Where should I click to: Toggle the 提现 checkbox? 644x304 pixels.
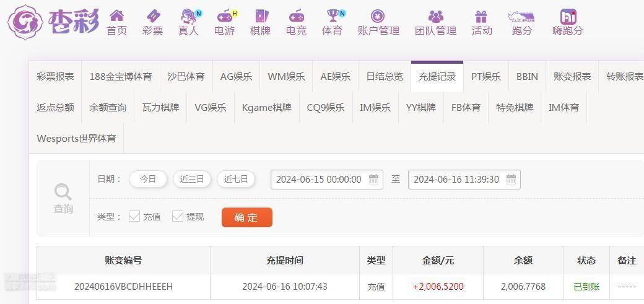178,217
